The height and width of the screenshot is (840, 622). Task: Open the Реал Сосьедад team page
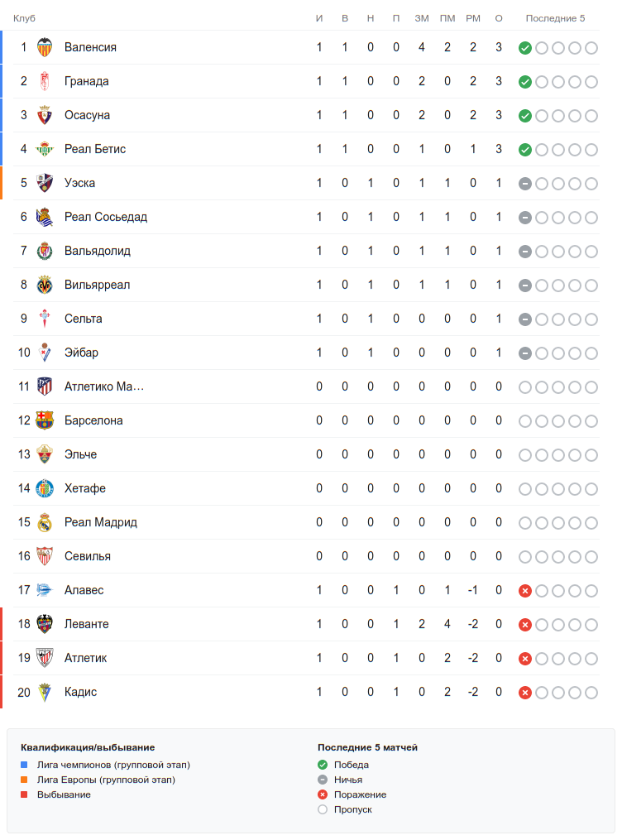[106, 217]
